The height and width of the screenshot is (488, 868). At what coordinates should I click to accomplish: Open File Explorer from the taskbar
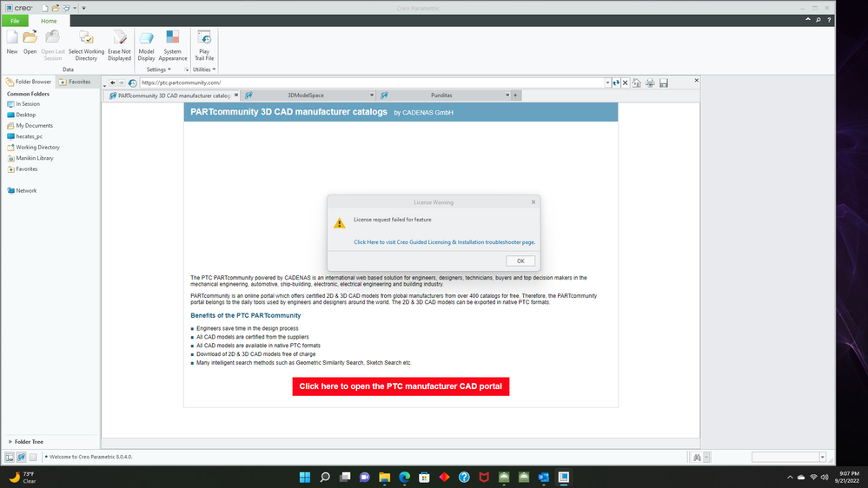tap(385, 477)
